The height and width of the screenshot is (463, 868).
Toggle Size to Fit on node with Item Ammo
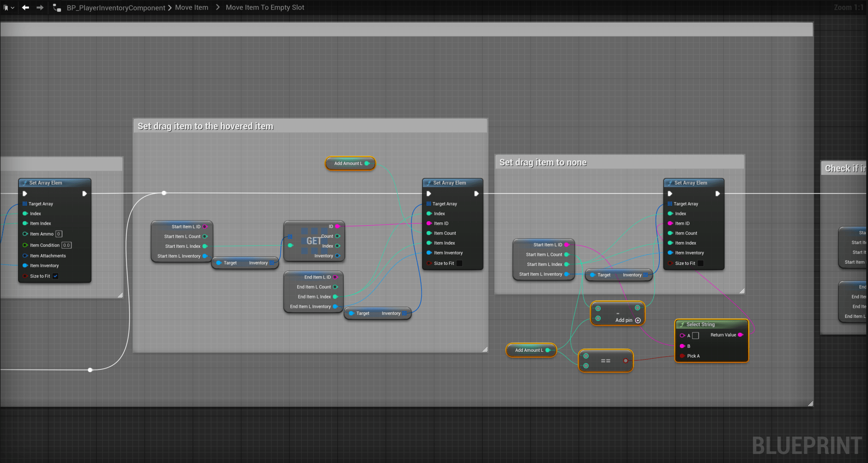55,276
